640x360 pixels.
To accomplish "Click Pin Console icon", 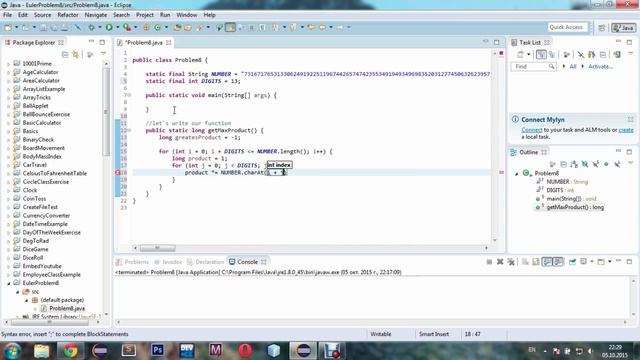I will (572, 262).
